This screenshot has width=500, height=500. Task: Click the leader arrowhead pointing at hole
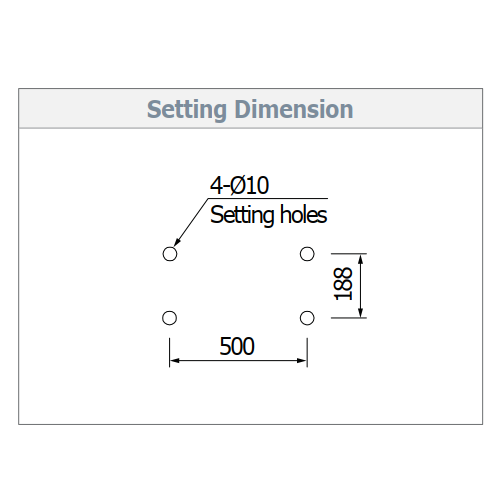[x=177, y=242]
